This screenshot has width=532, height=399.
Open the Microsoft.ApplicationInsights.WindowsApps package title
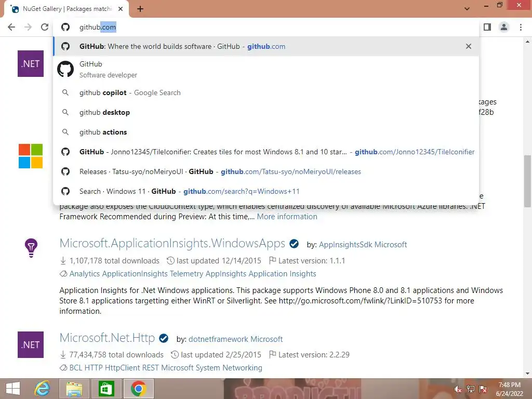tap(172, 243)
